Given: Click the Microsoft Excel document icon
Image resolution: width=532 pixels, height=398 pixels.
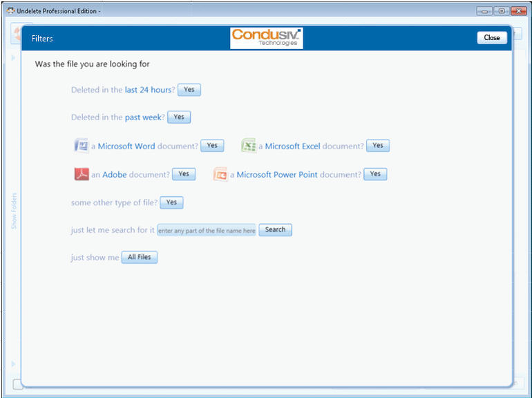Looking at the screenshot, I should (248, 146).
